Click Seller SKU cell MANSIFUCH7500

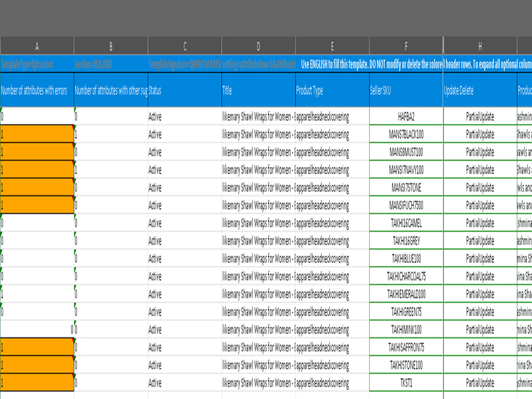click(x=406, y=205)
